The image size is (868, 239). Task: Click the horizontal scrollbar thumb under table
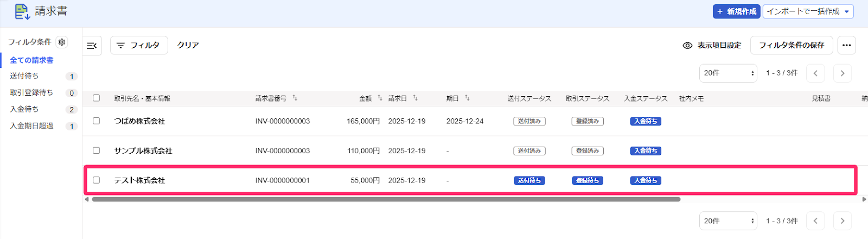386,199
